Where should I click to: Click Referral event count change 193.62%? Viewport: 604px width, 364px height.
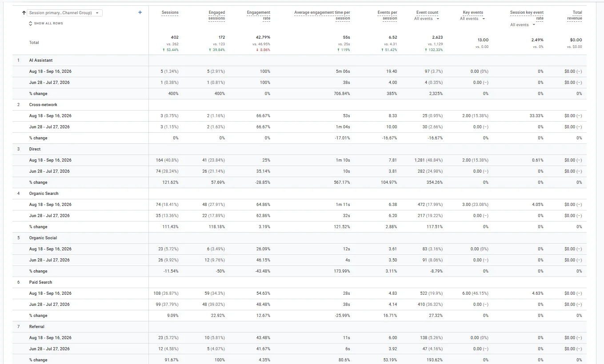click(x=435, y=360)
